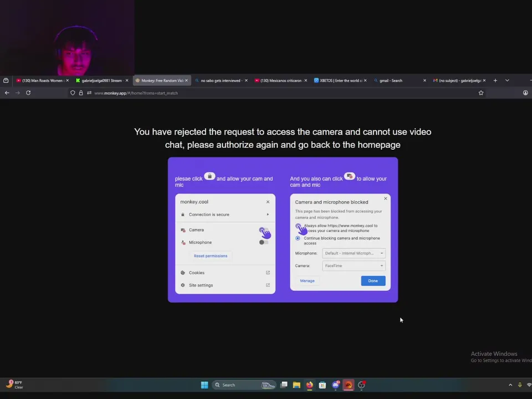532x399 pixels.
Task: Click the blue Done button
Action: point(373,280)
